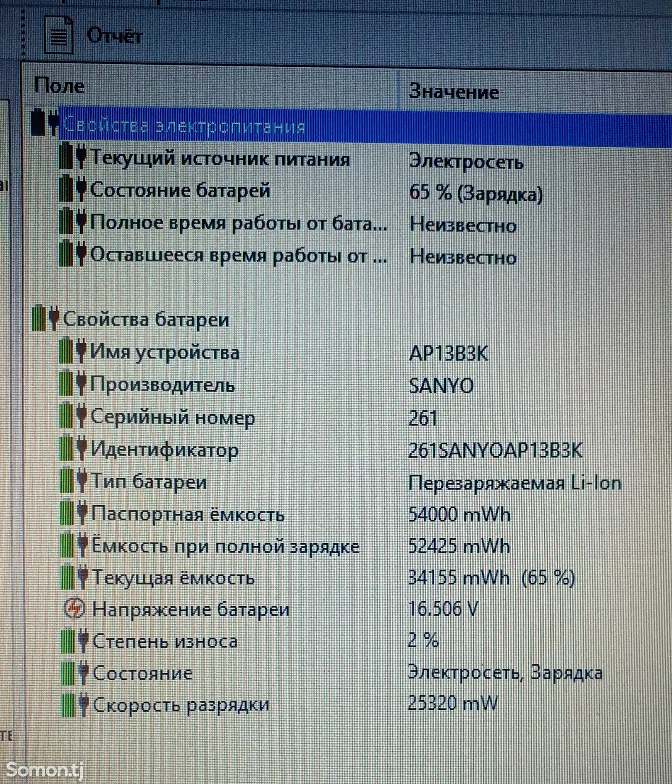Viewport: 672px width, 784px height.
Task: Select the Напряжение батареи row
Action: tap(191, 610)
